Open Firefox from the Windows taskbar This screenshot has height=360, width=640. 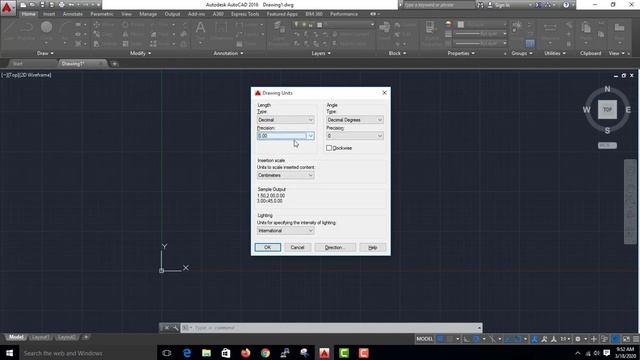pyautogui.click(x=246, y=353)
